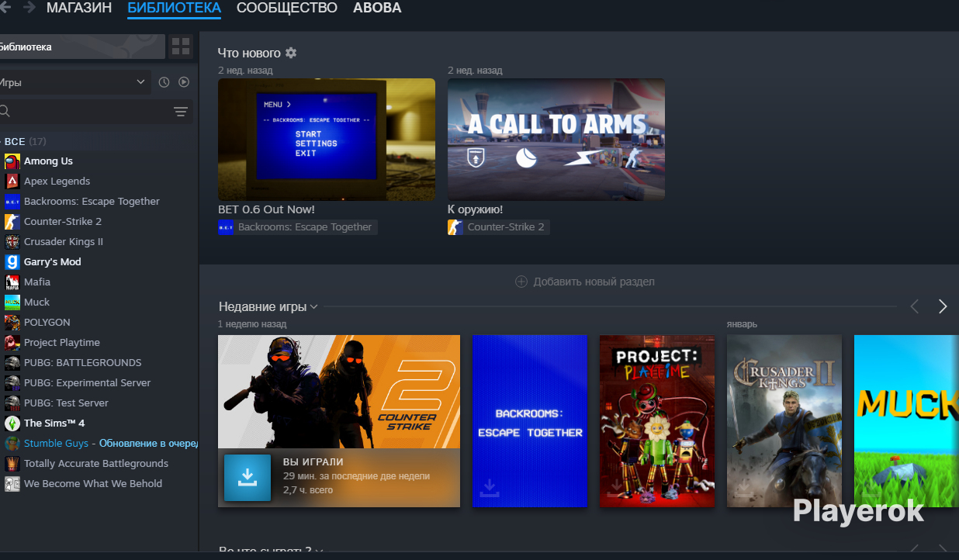Open the ABOBA profile tab
Viewport: 959px width, 560px height.
(377, 8)
